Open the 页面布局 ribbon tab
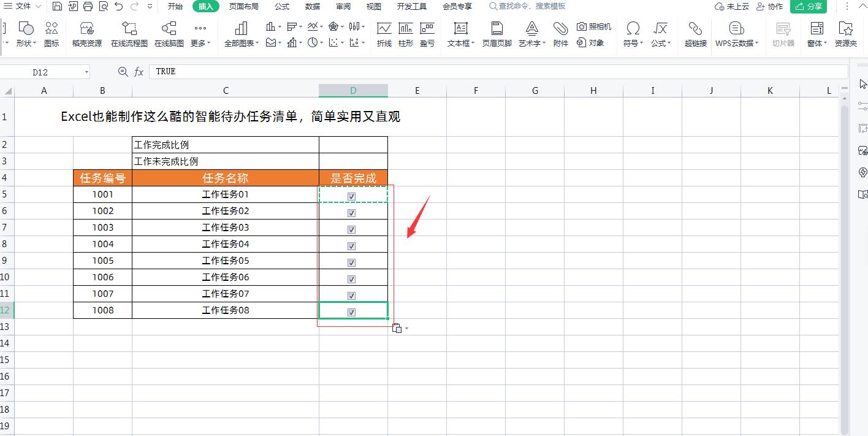 tap(245, 7)
